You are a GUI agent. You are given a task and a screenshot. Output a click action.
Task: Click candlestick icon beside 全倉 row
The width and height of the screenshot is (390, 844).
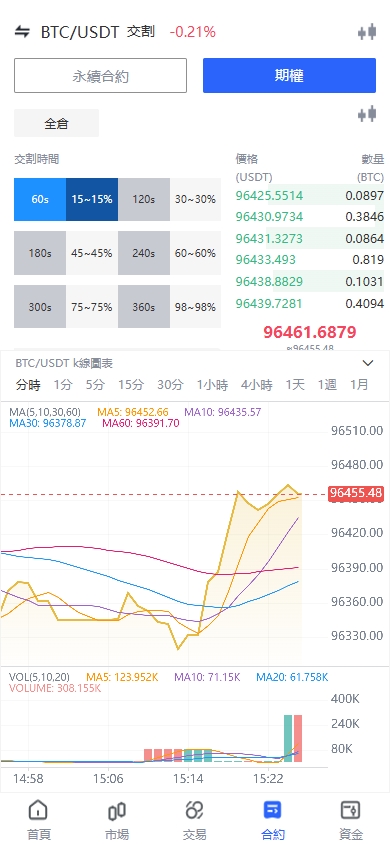pyautogui.click(x=367, y=114)
